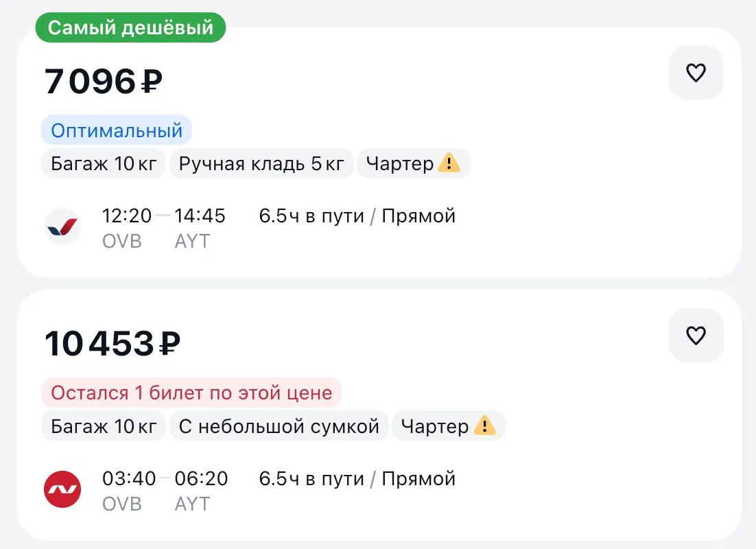The width and height of the screenshot is (756, 549).
Task: Favorite the 10453 ₽ flight with heart icon
Action: pyautogui.click(x=696, y=336)
